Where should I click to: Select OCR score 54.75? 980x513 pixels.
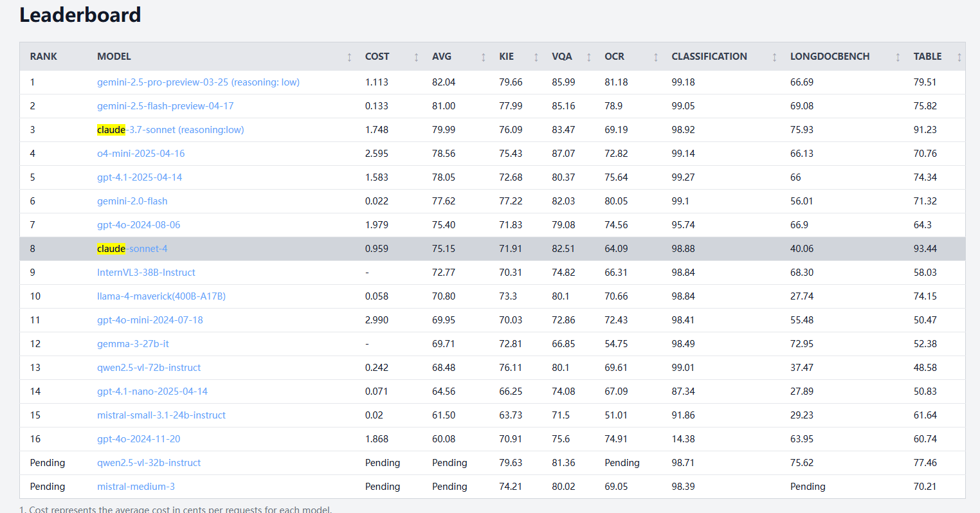pyautogui.click(x=616, y=344)
